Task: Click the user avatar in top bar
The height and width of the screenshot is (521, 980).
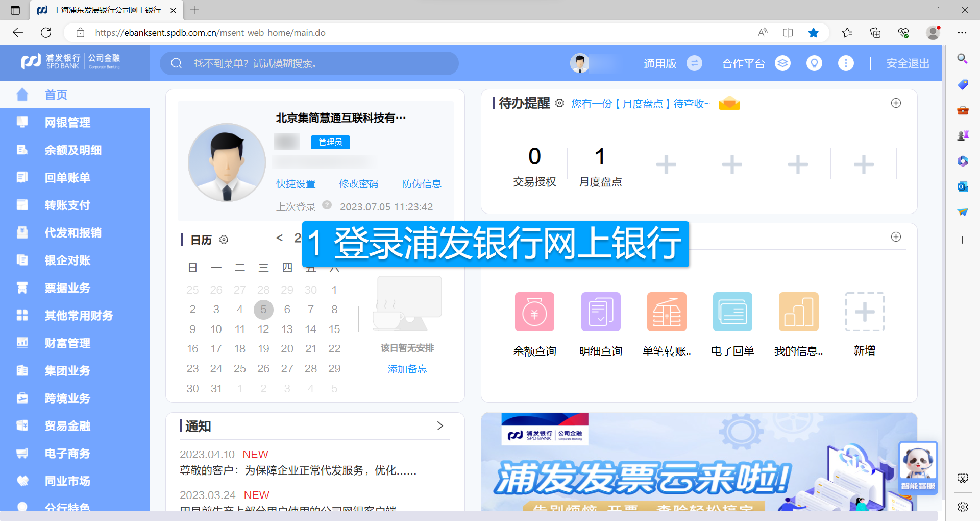Action: (x=580, y=63)
